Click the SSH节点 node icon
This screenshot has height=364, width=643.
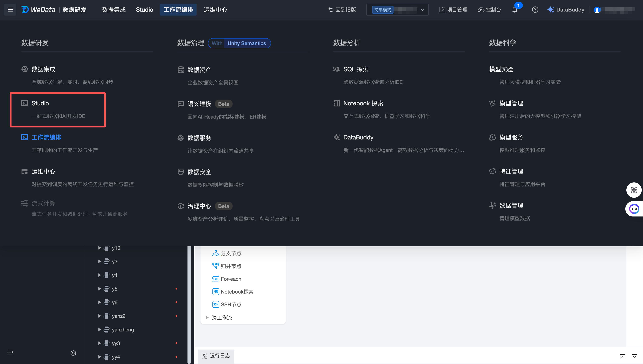click(215, 304)
